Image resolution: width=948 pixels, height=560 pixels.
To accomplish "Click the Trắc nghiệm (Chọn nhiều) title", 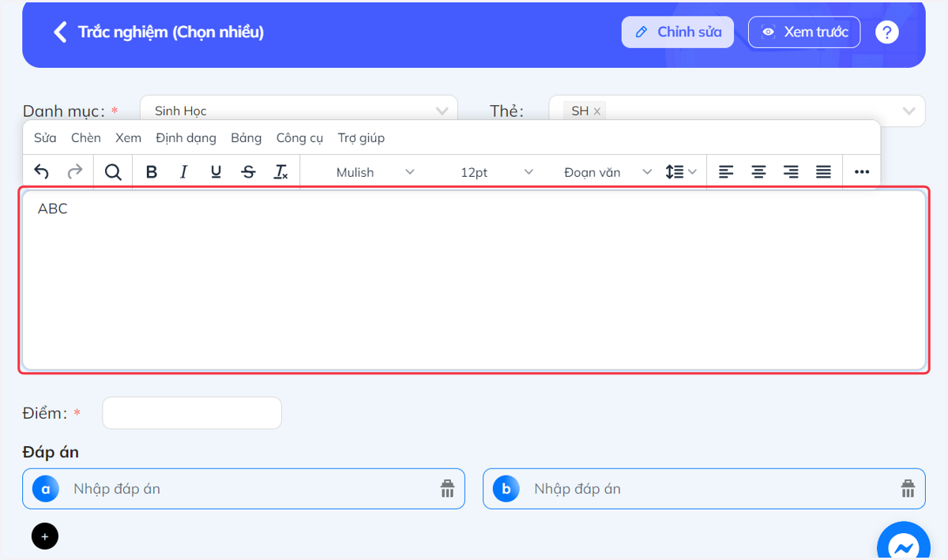I will (171, 32).
